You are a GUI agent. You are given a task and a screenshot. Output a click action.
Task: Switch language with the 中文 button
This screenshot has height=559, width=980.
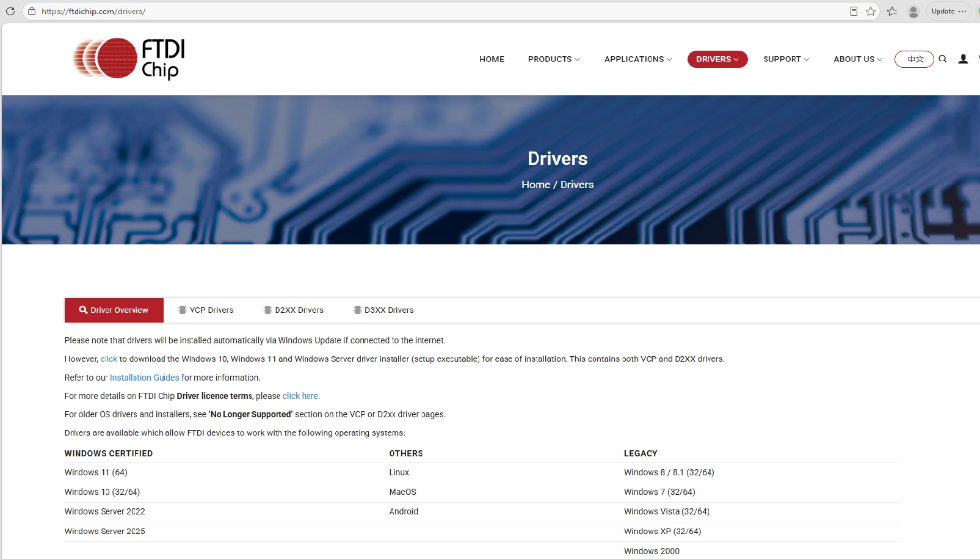click(x=914, y=59)
